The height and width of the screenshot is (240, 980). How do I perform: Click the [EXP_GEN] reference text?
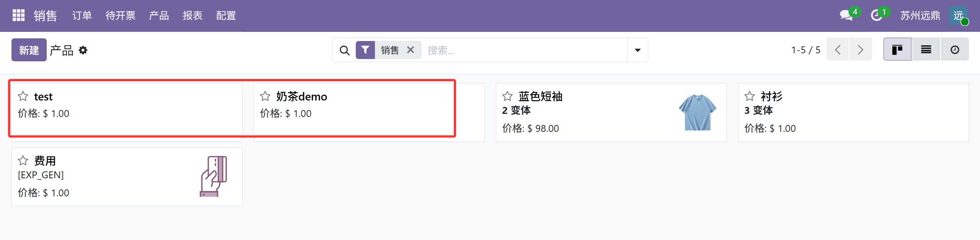click(41, 175)
